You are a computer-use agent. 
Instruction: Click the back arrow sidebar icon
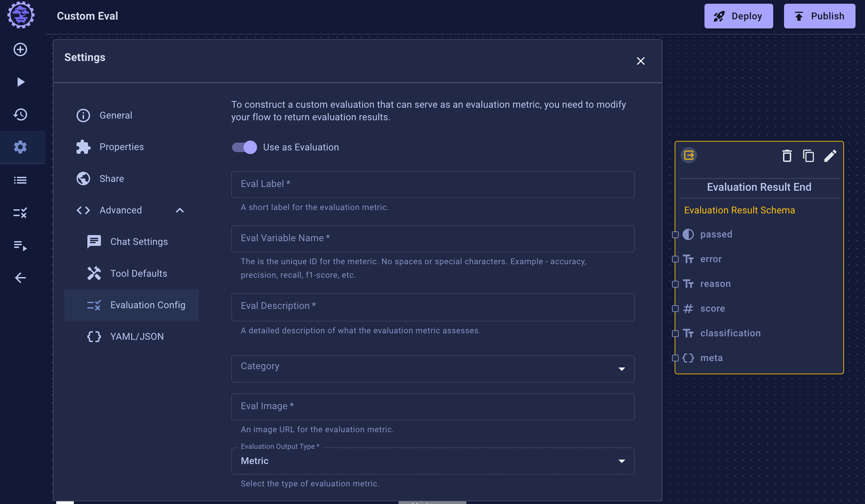pyautogui.click(x=20, y=278)
